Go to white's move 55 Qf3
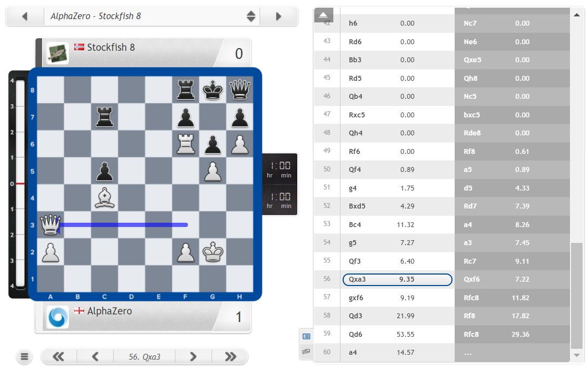The height and width of the screenshot is (369, 588). point(397,261)
